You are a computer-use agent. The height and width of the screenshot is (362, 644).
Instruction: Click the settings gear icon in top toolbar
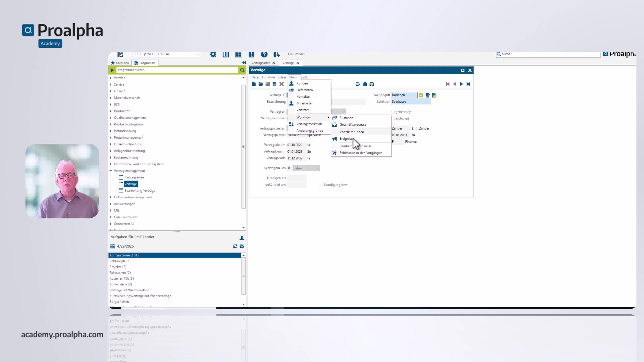pos(213,54)
